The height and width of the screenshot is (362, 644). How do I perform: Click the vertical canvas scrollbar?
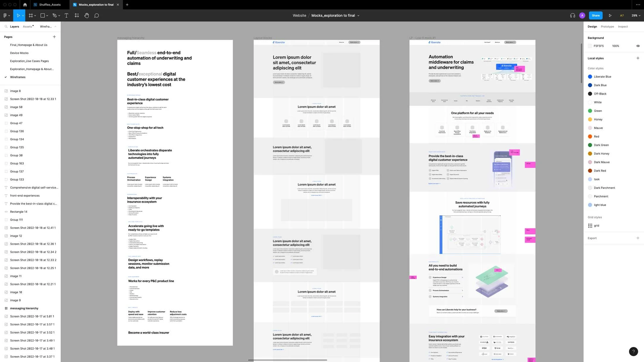[581, 63]
